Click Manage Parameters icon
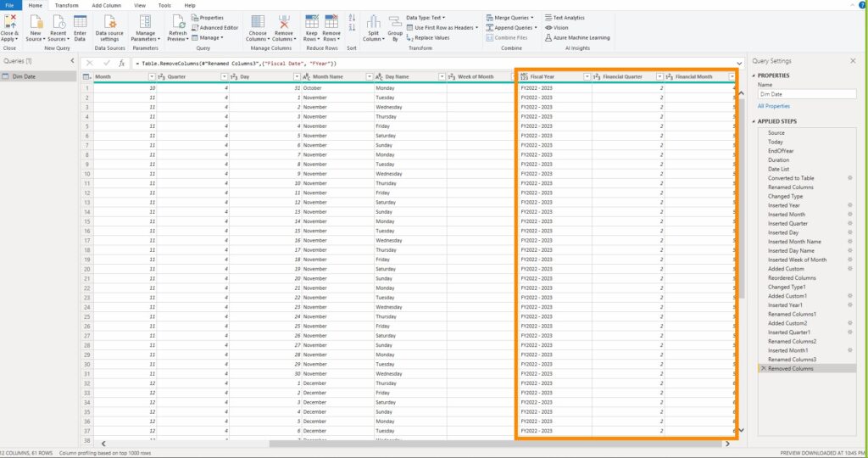The width and height of the screenshot is (868, 458). (x=145, y=22)
